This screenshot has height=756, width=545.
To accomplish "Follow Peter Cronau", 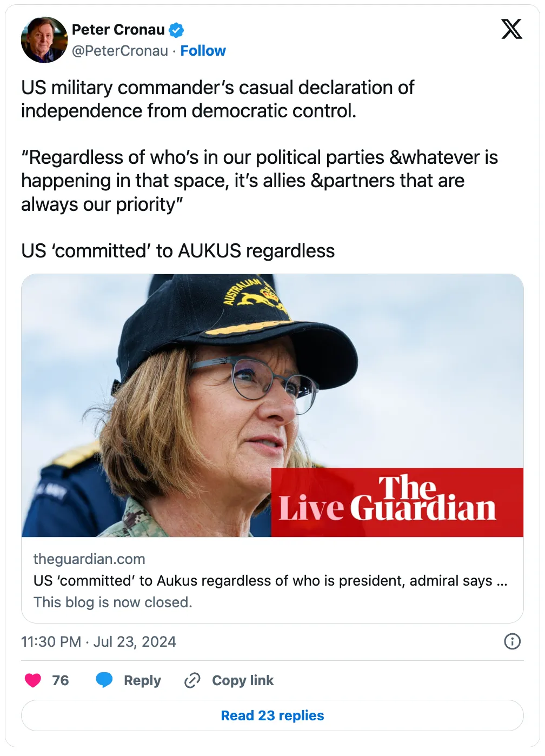I will coord(203,51).
